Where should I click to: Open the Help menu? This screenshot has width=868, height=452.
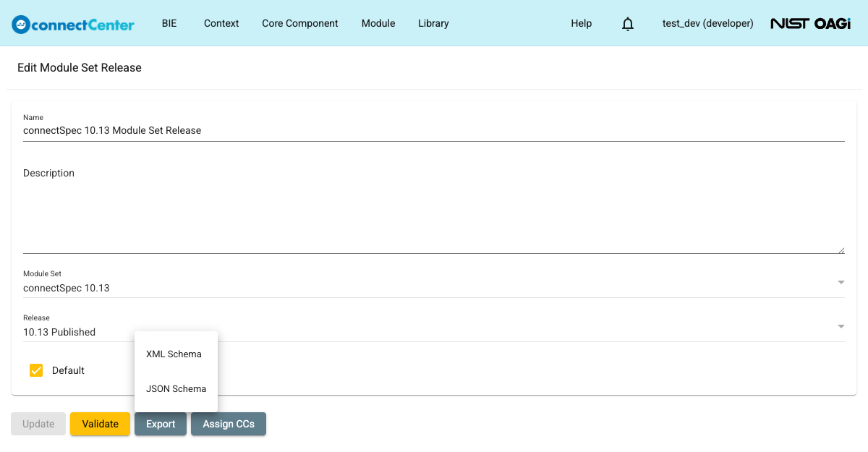(x=582, y=23)
